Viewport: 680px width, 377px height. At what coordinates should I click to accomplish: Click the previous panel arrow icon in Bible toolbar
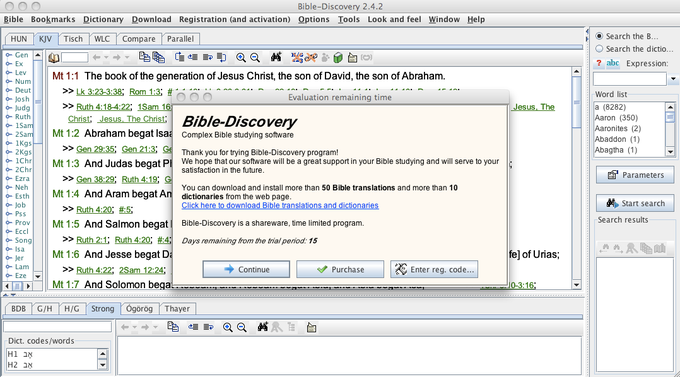coord(193,57)
